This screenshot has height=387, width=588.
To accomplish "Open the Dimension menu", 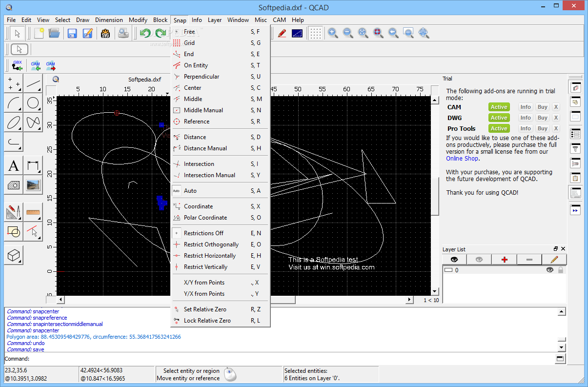I will pyautogui.click(x=109, y=20).
